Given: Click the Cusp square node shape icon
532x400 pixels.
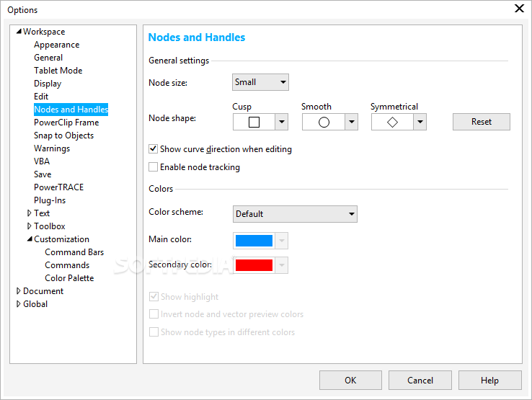Looking at the screenshot, I should coord(254,122).
